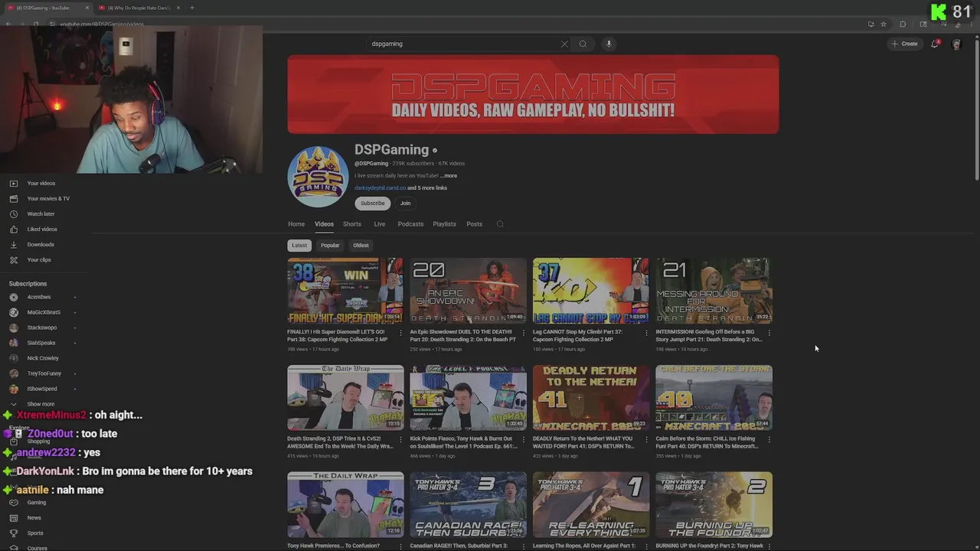Viewport: 980px width, 551px height.
Task: Open Liked videos in sidebar
Action: point(43,229)
